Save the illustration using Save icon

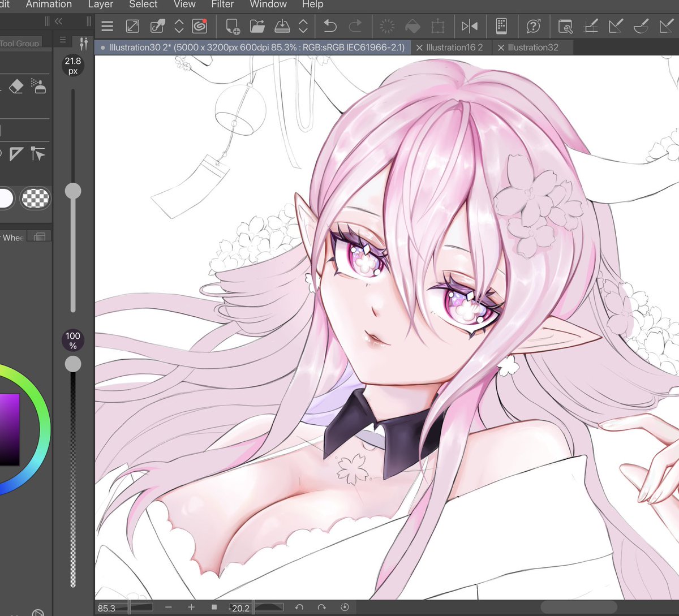tap(282, 26)
